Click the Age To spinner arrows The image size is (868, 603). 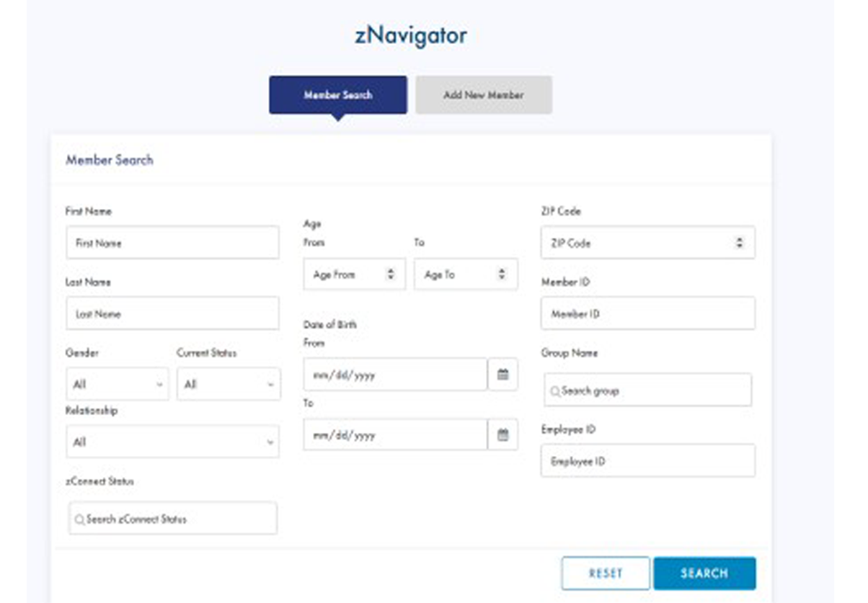point(502,274)
